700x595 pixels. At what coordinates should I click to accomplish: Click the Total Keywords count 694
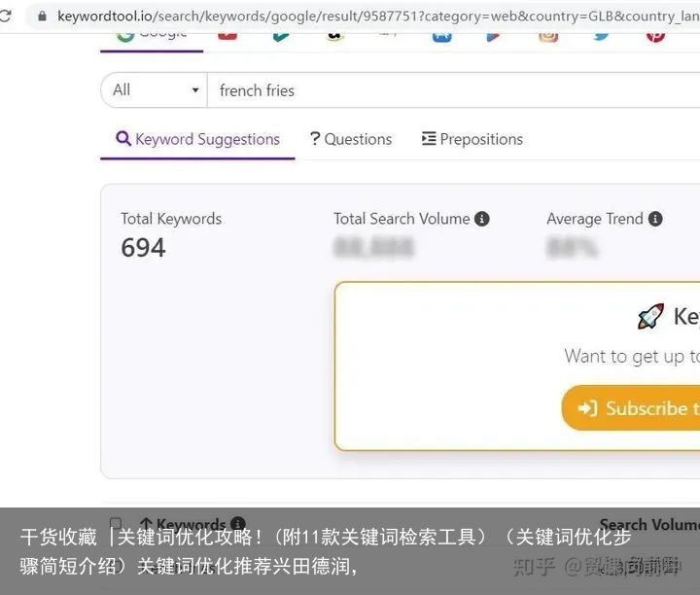[x=143, y=248]
